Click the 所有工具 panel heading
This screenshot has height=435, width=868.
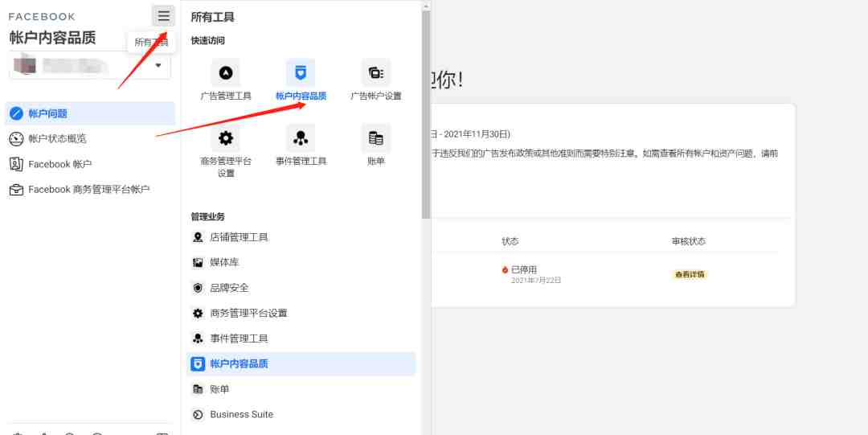coord(212,17)
